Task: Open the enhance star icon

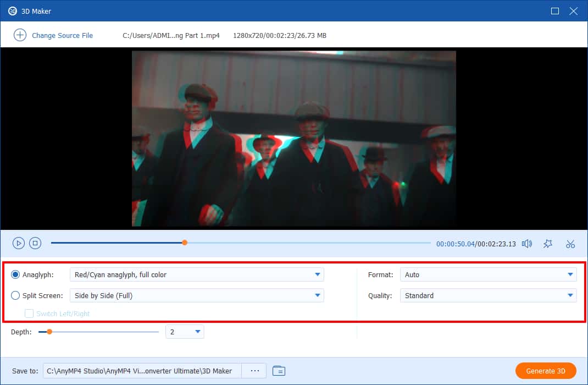Action: [x=548, y=244]
